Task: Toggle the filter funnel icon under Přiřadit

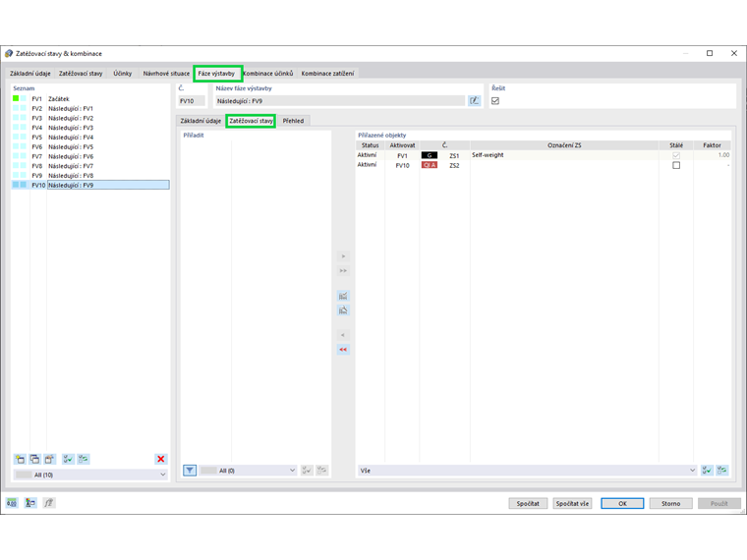Action: point(190,471)
